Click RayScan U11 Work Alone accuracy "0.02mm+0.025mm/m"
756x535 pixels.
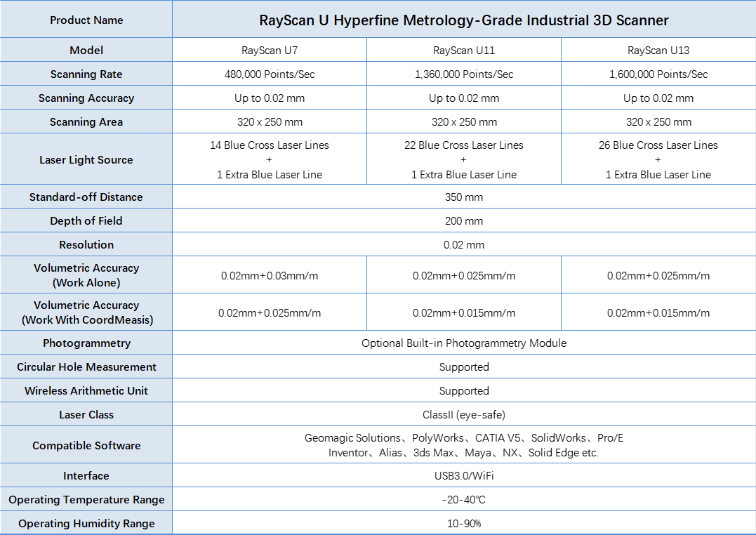(x=464, y=275)
